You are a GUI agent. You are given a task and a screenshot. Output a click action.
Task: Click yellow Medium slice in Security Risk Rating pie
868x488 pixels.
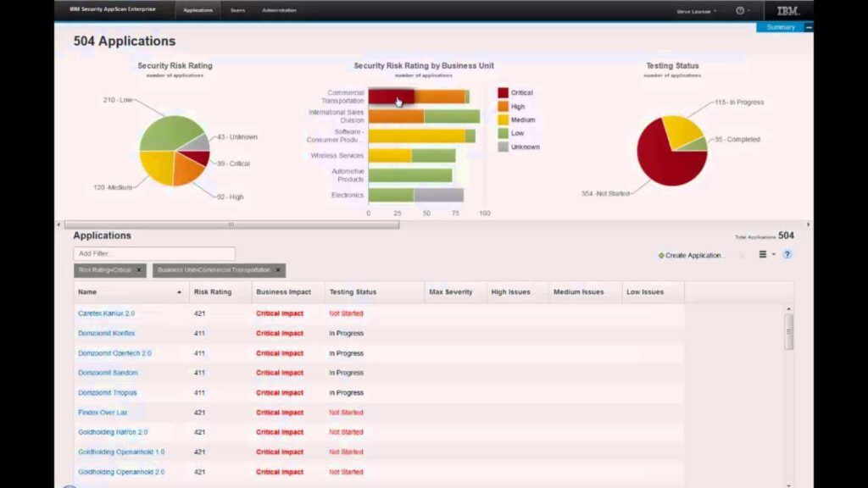(157, 166)
